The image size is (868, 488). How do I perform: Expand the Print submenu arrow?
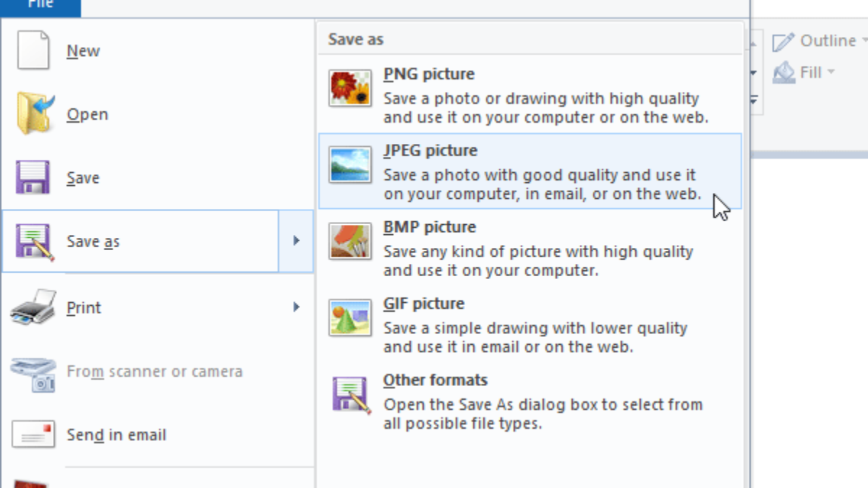tap(295, 307)
